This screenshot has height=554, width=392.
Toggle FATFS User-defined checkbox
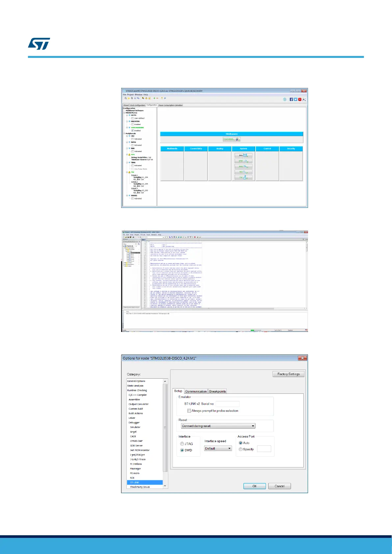click(x=133, y=118)
